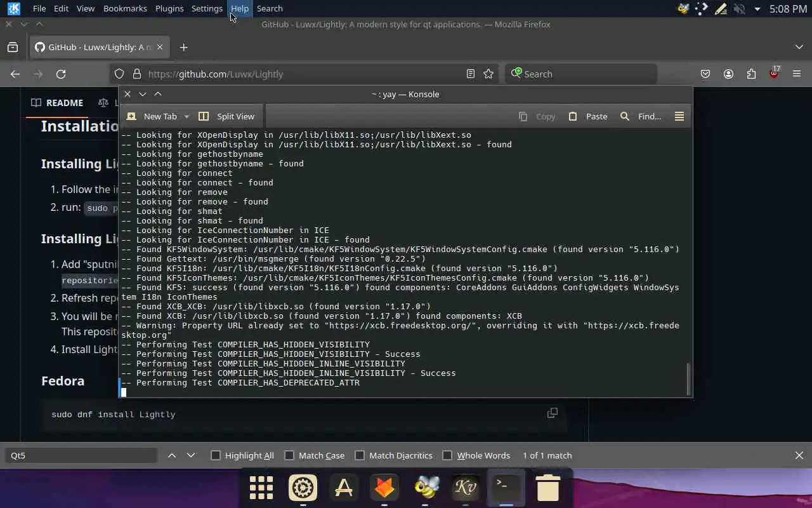Jump to previous find match
This screenshot has height=508, width=812.
tap(172, 455)
